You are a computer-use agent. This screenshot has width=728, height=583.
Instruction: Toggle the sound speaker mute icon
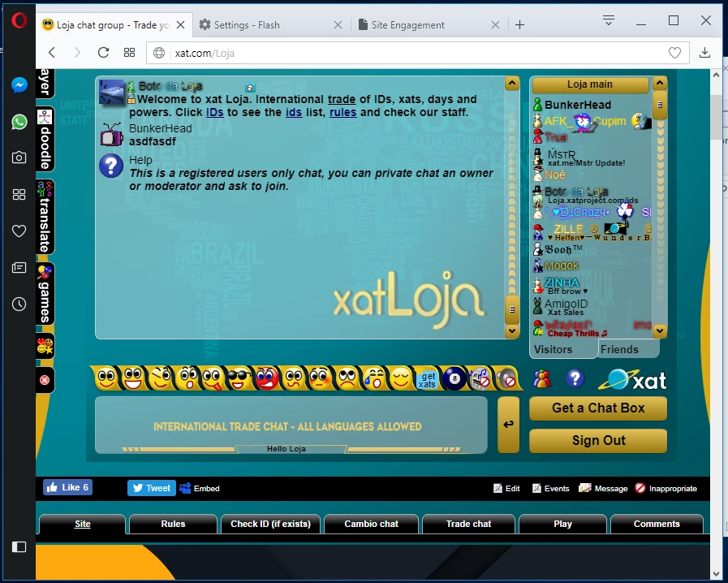coord(507,378)
